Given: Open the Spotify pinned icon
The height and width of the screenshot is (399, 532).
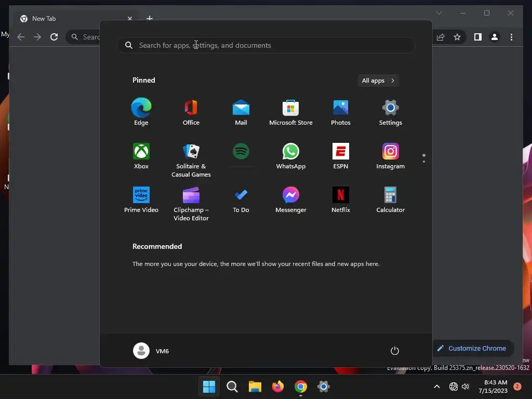Looking at the screenshot, I should click(x=241, y=151).
